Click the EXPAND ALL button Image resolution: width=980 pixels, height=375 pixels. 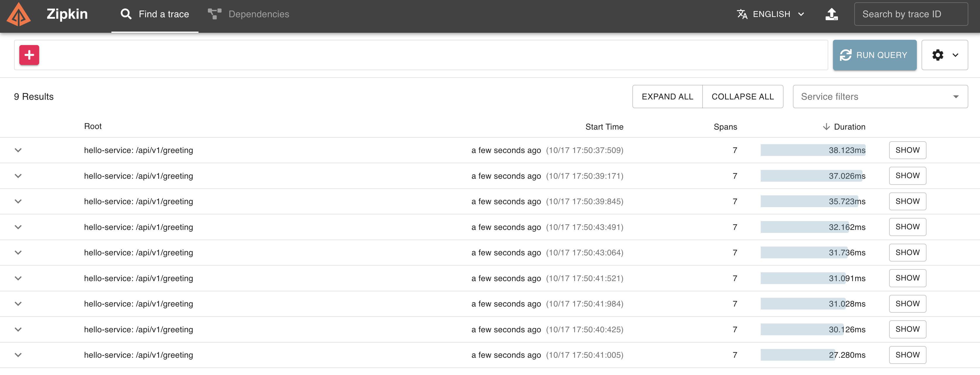pos(667,97)
